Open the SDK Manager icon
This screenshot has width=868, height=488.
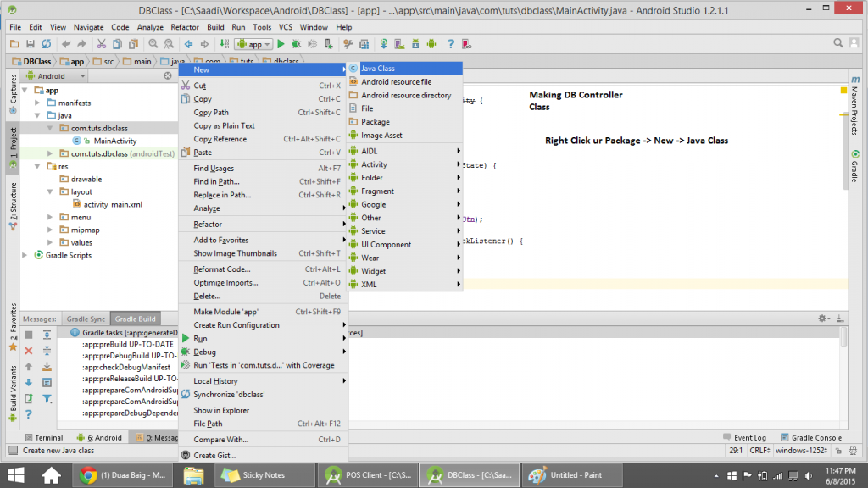click(x=415, y=43)
